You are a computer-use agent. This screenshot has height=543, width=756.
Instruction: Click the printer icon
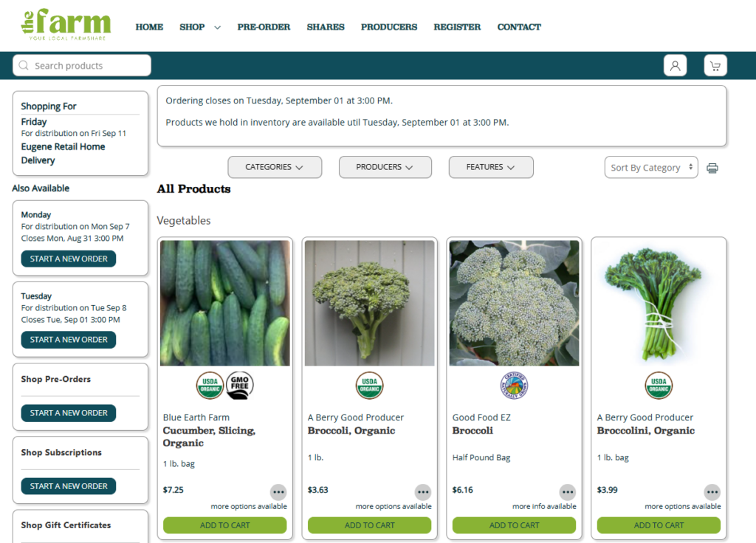712,168
